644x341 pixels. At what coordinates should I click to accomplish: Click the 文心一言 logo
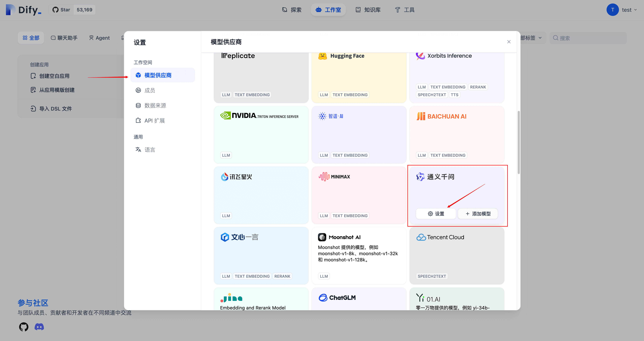[239, 237]
